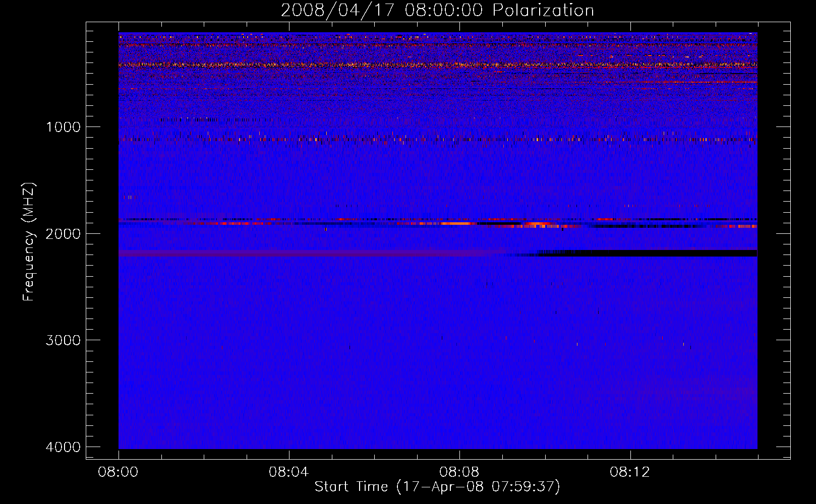
Task: Click the 3000 frequency tick label
Action: tap(63, 340)
